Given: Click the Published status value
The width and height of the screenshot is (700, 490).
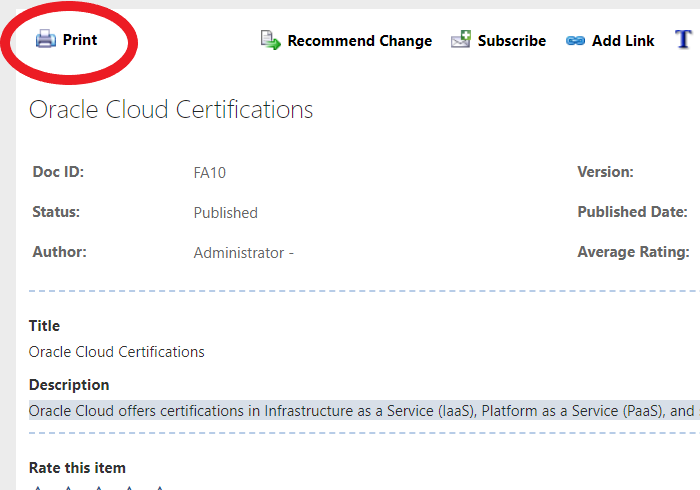Looking at the screenshot, I should [x=225, y=213].
